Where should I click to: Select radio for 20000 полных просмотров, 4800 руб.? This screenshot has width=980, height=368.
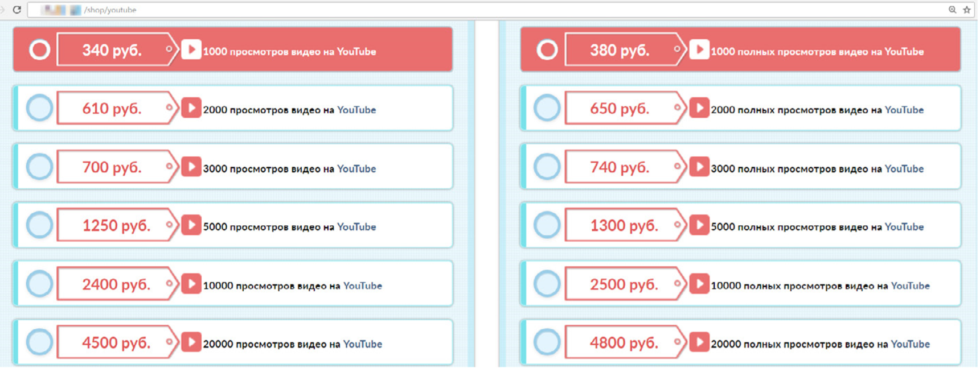pyautogui.click(x=547, y=342)
